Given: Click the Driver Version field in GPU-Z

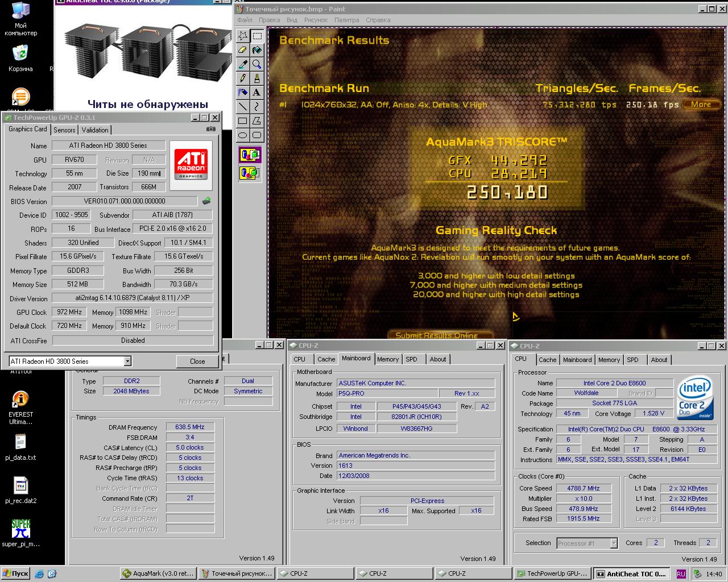Looking at the screenshot, I should (x=133, y=298).
